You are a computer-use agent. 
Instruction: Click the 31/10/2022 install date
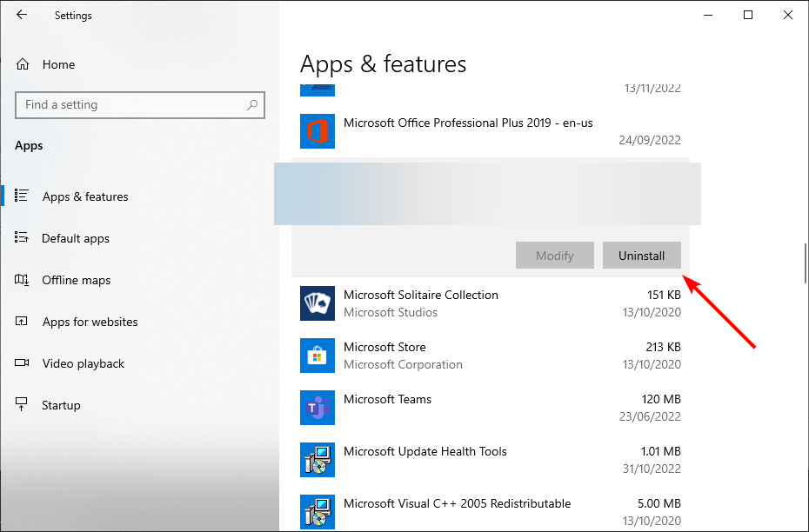pos(652,469)
